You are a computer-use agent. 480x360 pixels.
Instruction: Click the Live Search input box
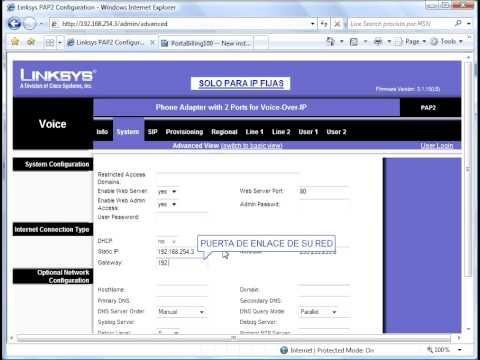(400, 24)
